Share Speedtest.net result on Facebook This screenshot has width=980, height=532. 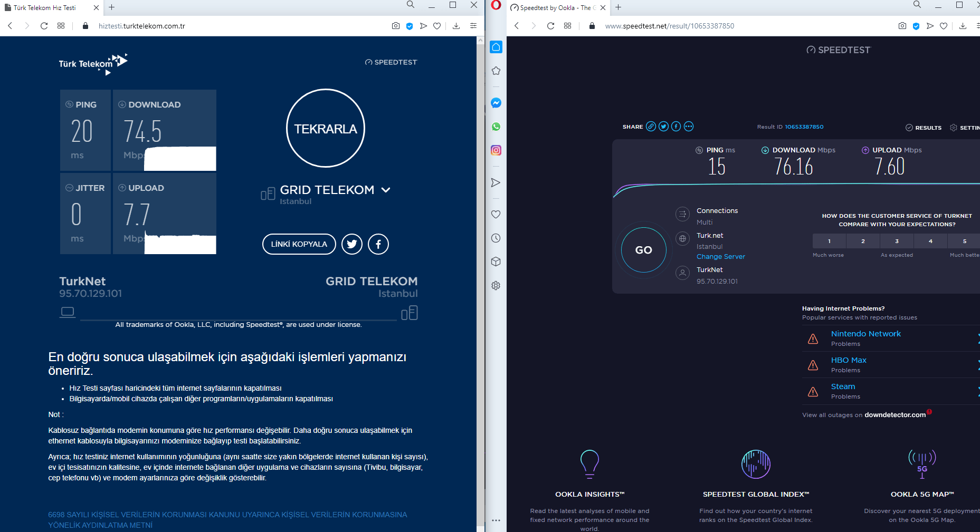coord(676,127)
